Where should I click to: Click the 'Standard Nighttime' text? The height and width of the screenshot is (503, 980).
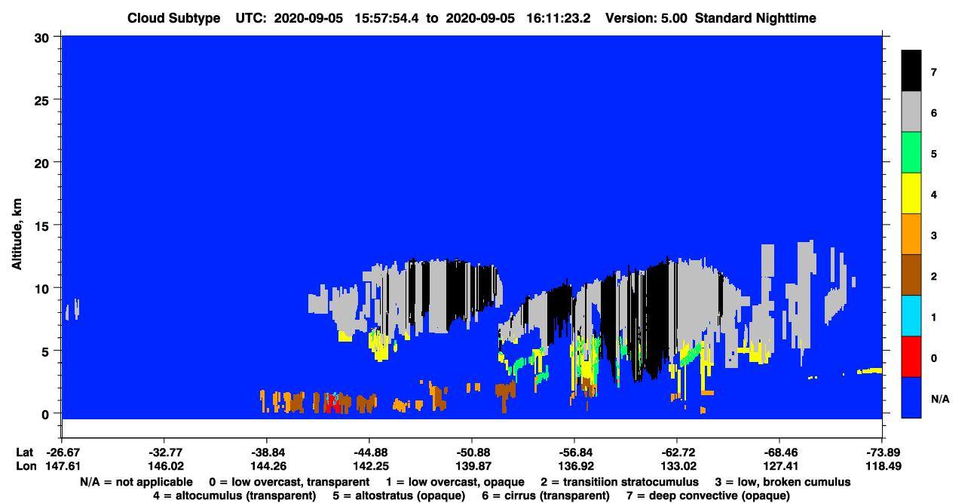[x=754, y=18]
